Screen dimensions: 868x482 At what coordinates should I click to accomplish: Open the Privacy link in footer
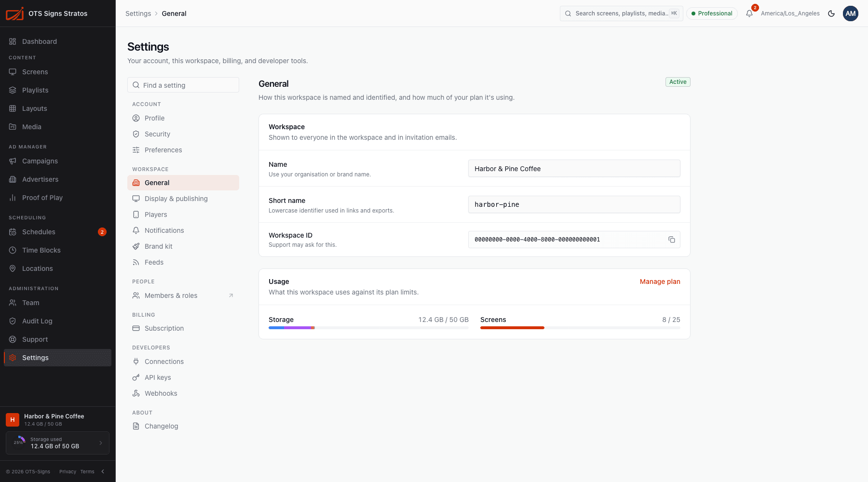click(x=68, y=471)
